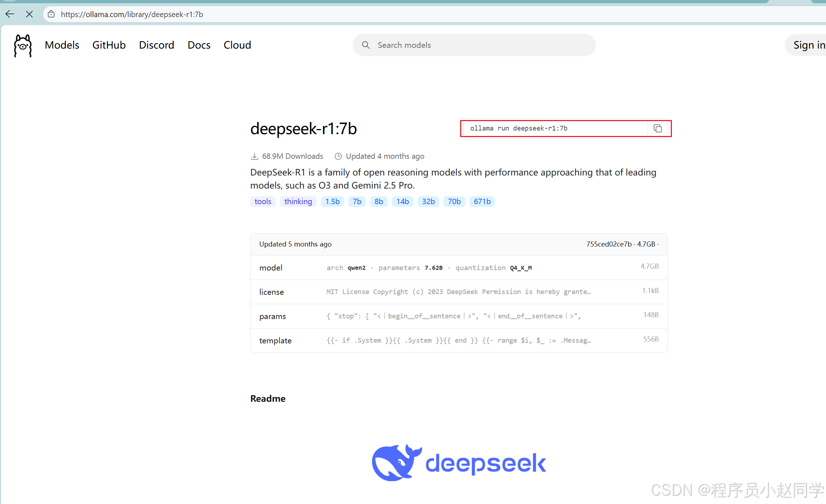Open the Cloud nav item
This screenshot has width=826, height=504.
[237, 45]
